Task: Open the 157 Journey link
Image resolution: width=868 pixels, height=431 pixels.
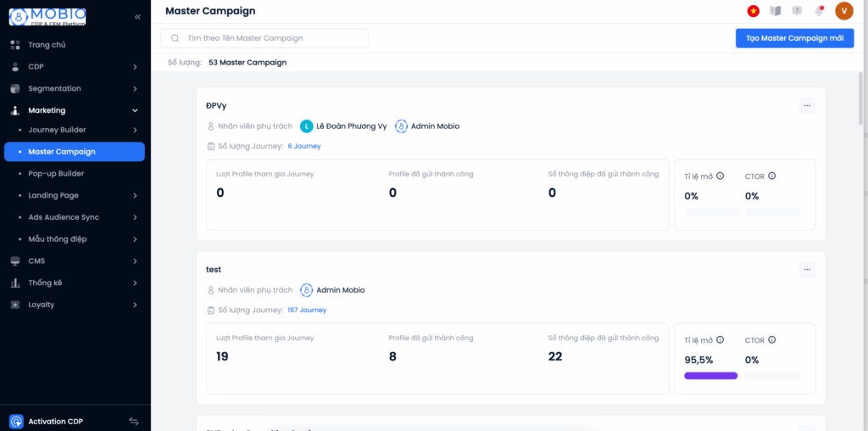Action: 307,311
